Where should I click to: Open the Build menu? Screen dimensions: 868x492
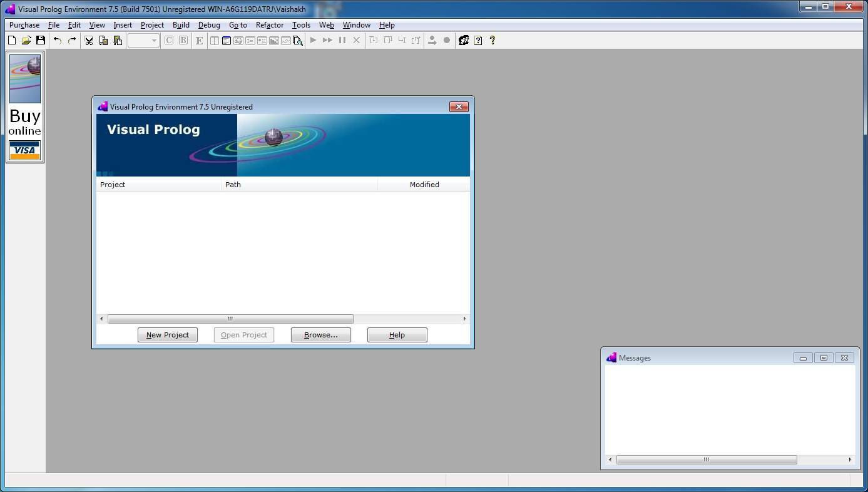181,25
